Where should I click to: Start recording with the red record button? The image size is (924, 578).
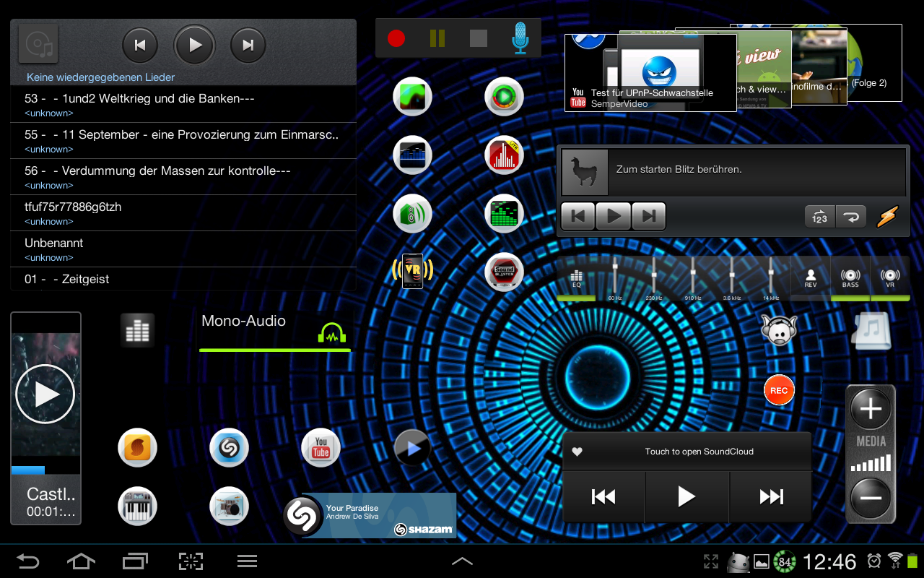396,38
